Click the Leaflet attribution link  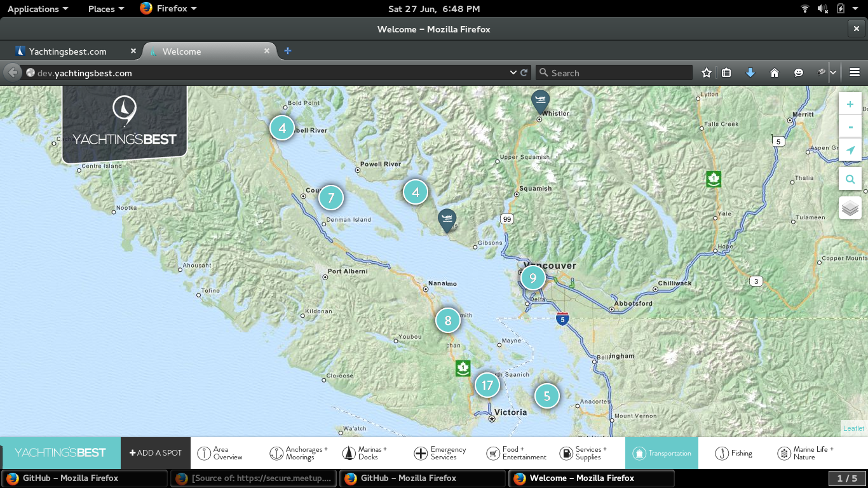[853, 428]
